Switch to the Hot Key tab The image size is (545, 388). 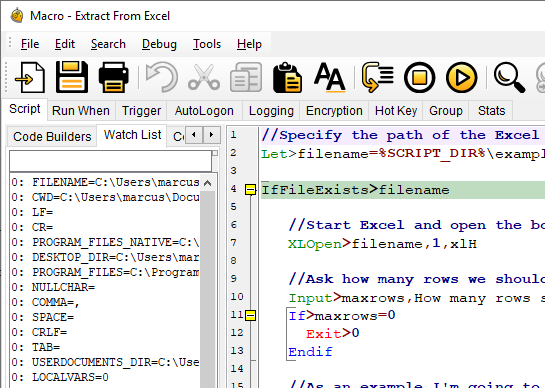396,111
